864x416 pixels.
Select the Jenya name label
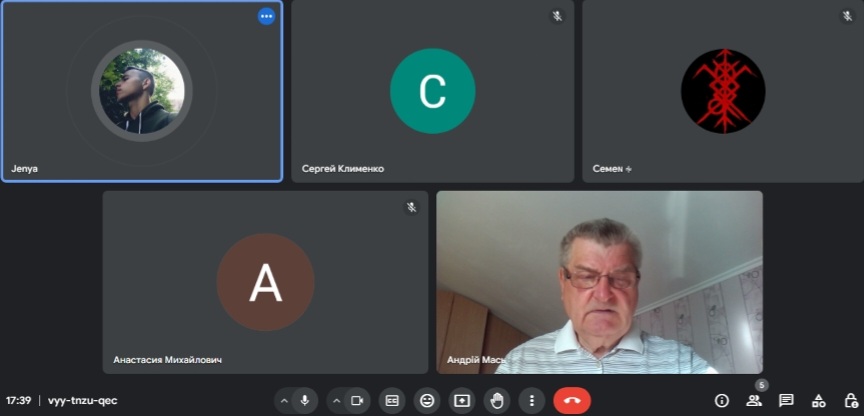[24, 169]
